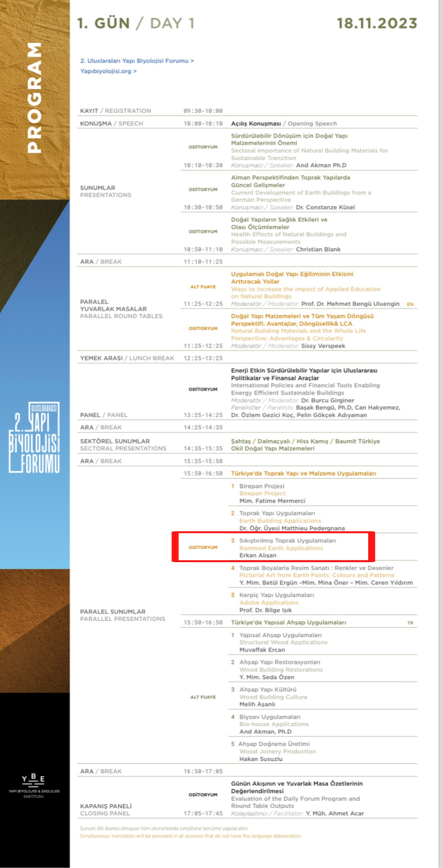Image resolution: width=442 pixels, height=868 pixels.
Task: Click the TR tag beside Türkiye'de Yapısal Ahşap Uygulamaları
Action: [x=410, y=623]
